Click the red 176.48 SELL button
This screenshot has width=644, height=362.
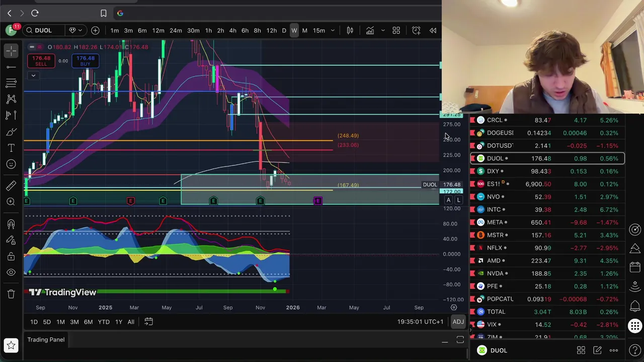tap(41, 61)
